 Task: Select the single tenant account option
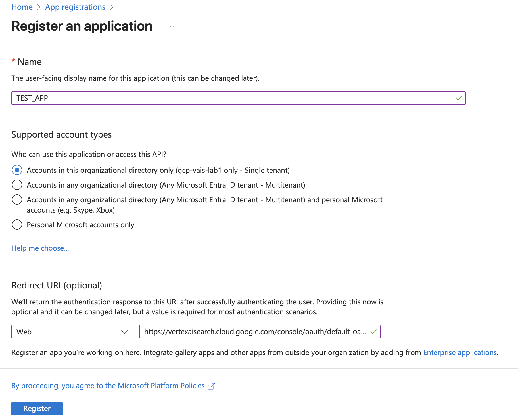pos(17,170)
